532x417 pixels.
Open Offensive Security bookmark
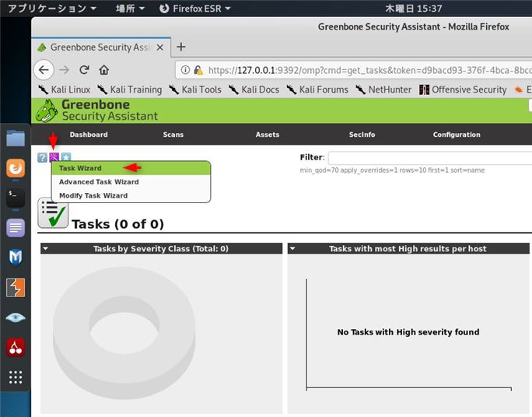click(x=463, y=89)
